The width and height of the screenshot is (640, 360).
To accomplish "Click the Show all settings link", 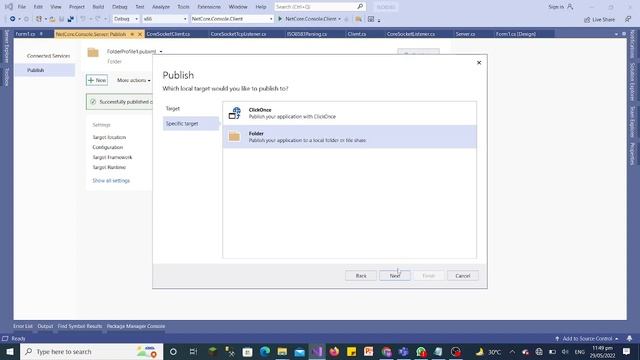I will point(111,180).
